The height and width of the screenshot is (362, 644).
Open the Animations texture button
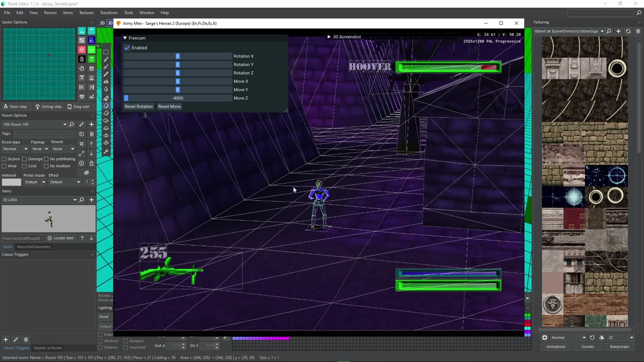(555, 346)
